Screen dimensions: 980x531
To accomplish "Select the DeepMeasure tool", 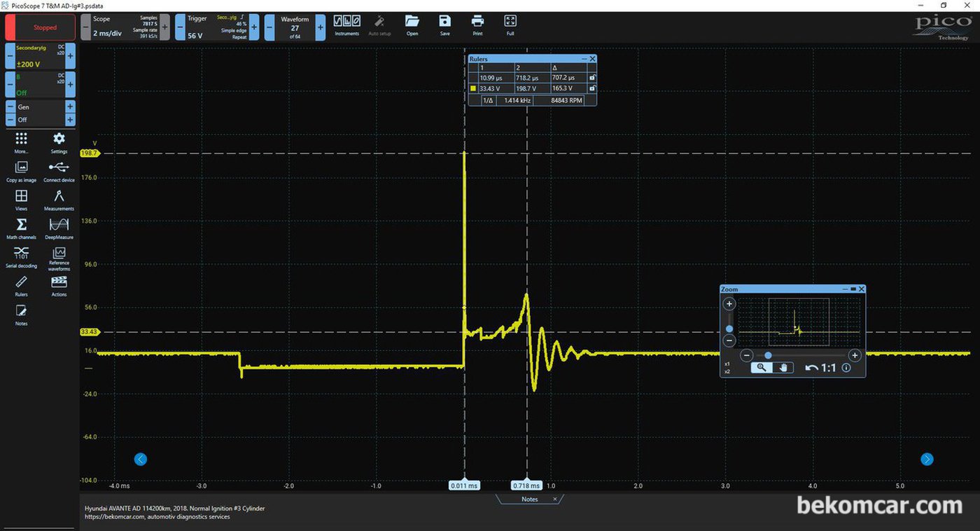I will (59, 228).
